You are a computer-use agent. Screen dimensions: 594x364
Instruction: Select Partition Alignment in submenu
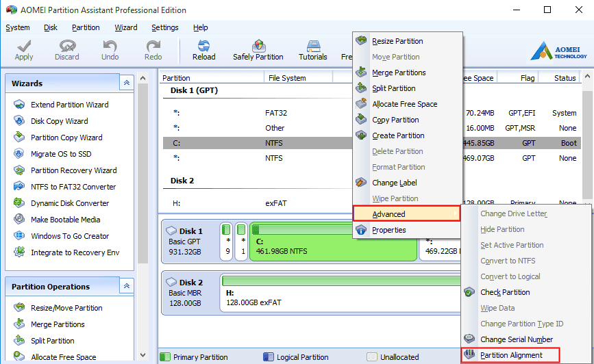coord(510,355)
